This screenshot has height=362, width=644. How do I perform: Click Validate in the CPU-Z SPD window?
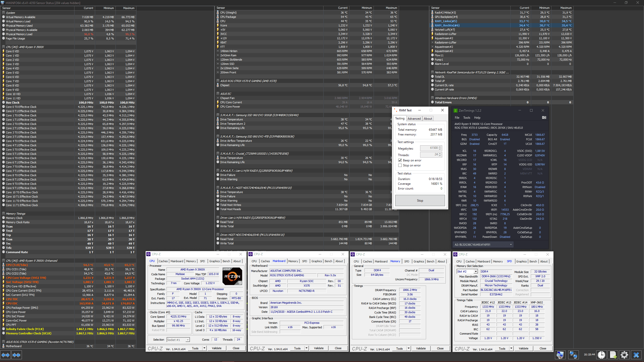[x=524, y=348]
